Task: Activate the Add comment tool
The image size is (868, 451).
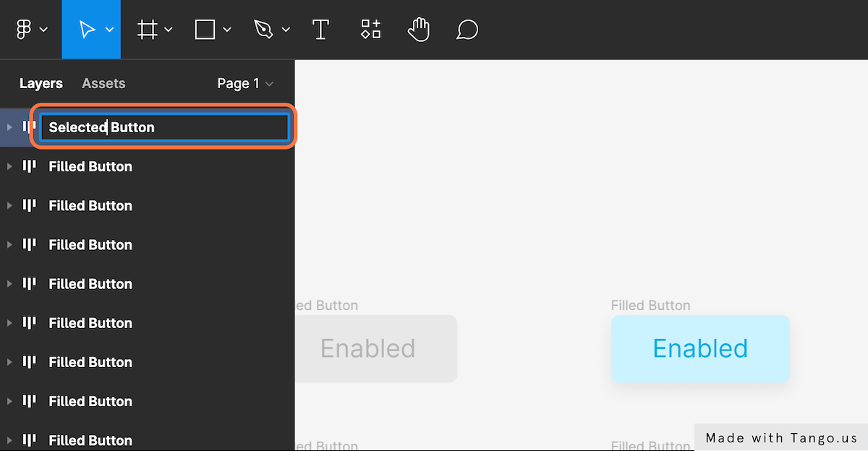Action: (x=467, y=30)
